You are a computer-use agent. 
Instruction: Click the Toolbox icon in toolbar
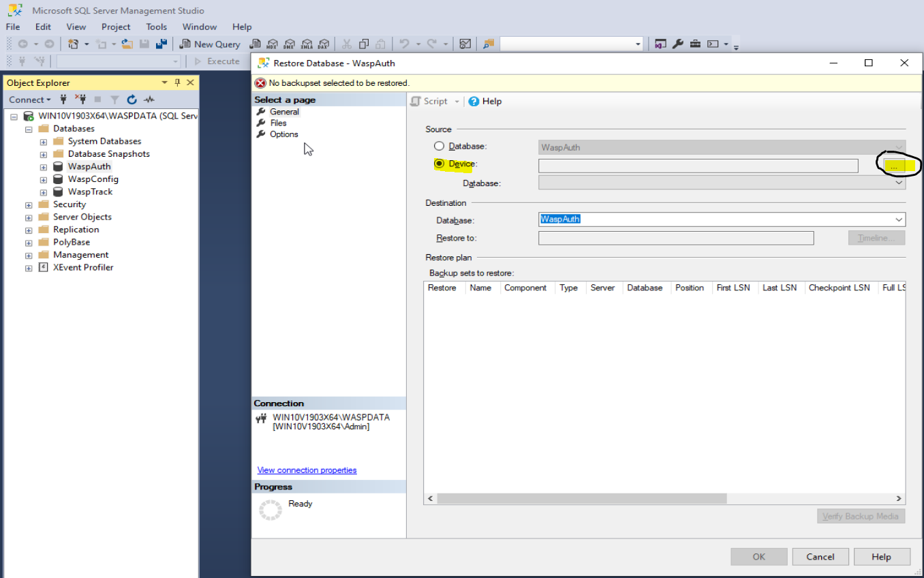[x=695, y=44]
